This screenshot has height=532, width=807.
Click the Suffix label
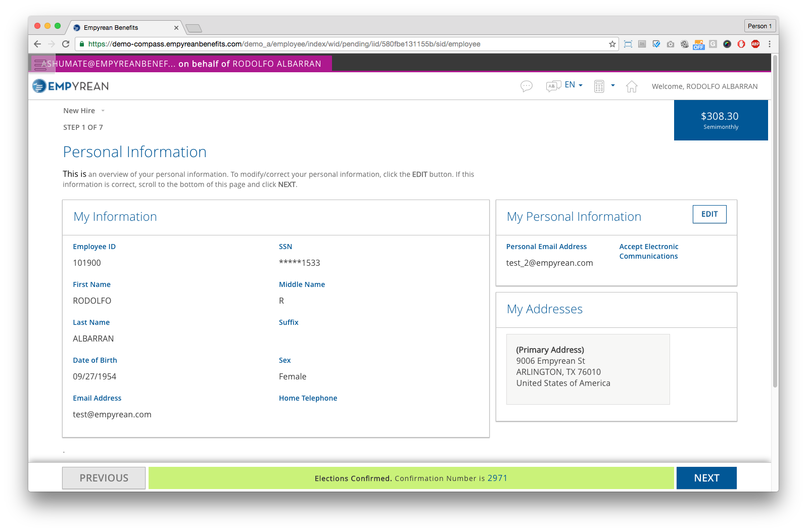pyautogui.click(x=289, y=322)
